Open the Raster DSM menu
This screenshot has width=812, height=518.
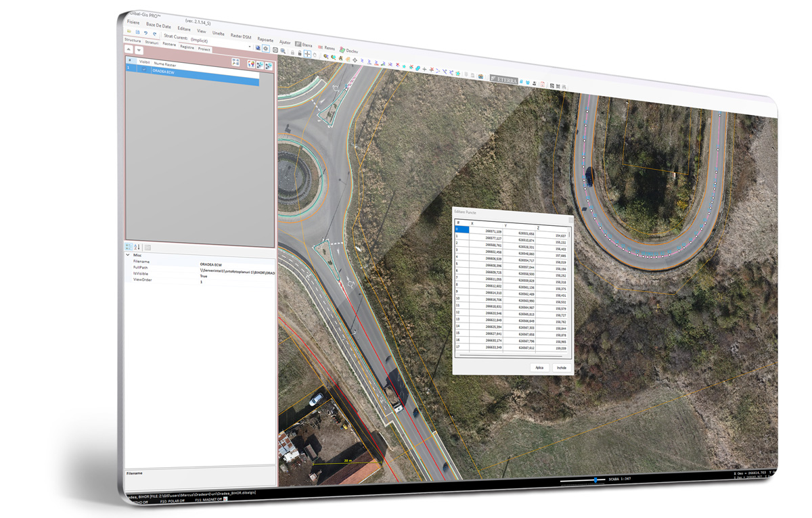(240, 36)
